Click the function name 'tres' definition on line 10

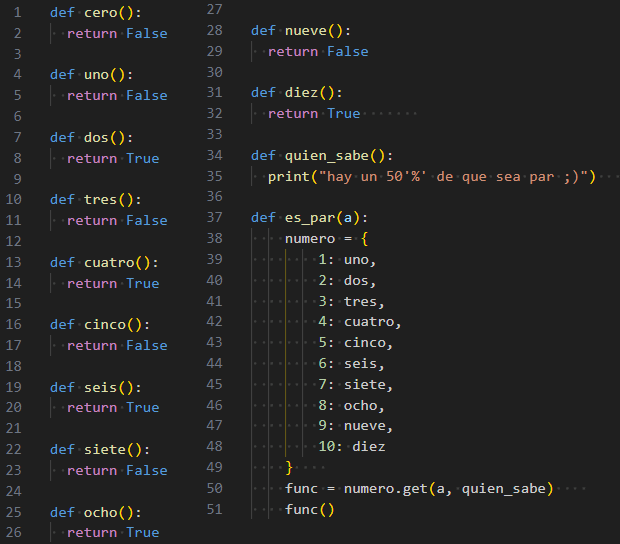point(101,200)
